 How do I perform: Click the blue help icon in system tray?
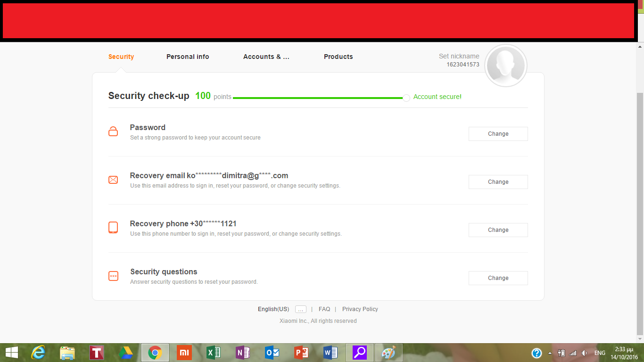(x=537, y=353)
